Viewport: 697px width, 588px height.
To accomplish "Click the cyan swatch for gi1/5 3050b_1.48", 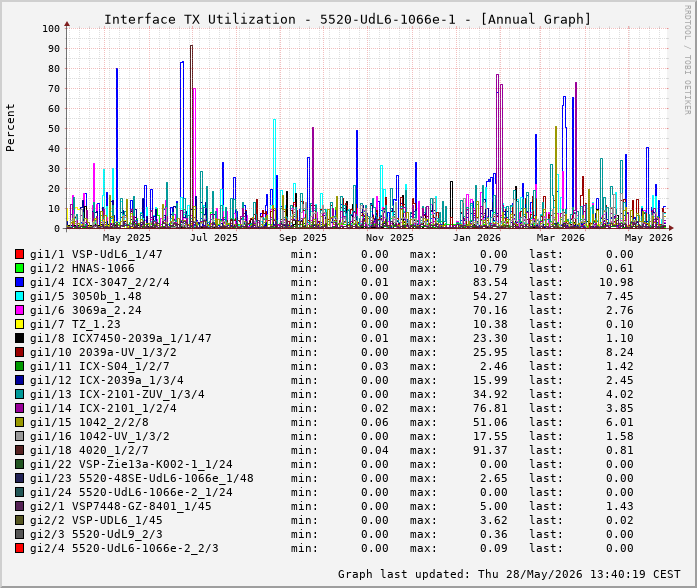I will 19,296.
